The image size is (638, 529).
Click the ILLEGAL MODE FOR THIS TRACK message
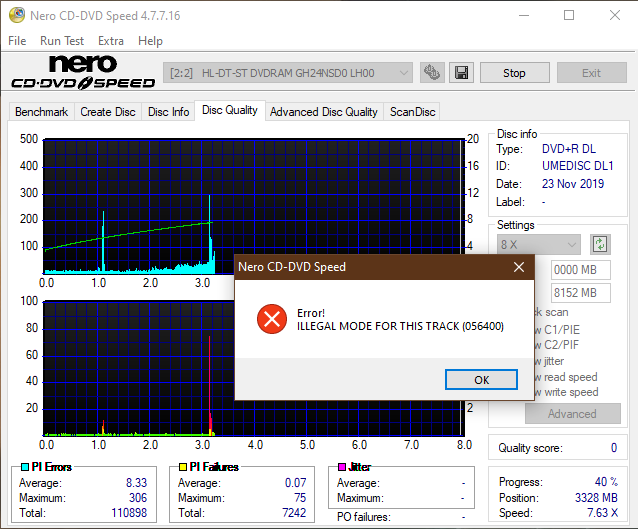400,326
